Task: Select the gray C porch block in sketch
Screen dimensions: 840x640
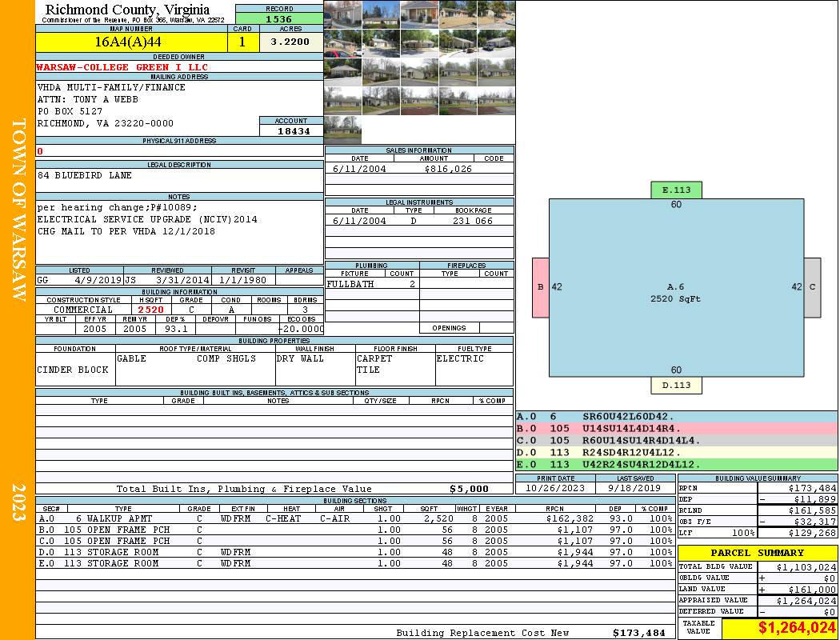Action: tap(812, 287)
